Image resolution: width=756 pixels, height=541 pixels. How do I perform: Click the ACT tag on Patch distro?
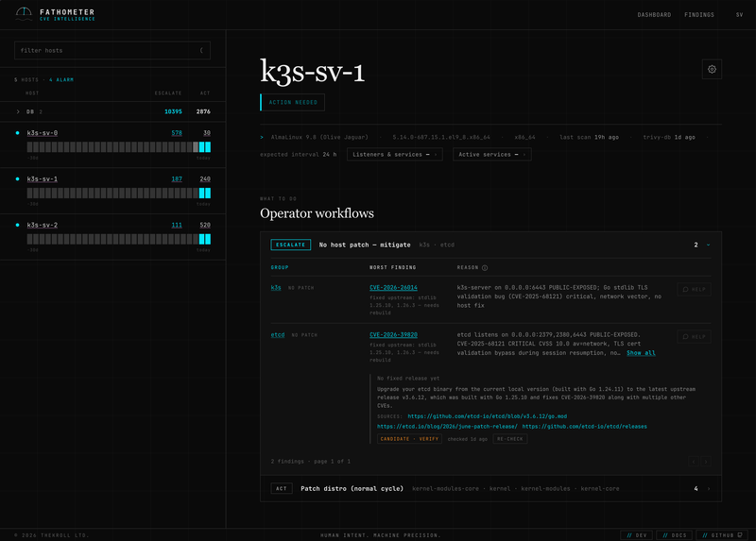[281, 488]
